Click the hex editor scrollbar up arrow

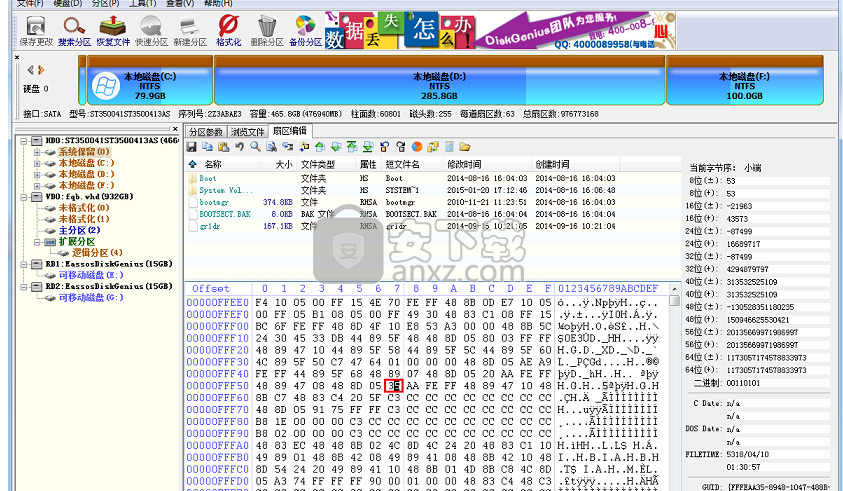click(674, 289)
